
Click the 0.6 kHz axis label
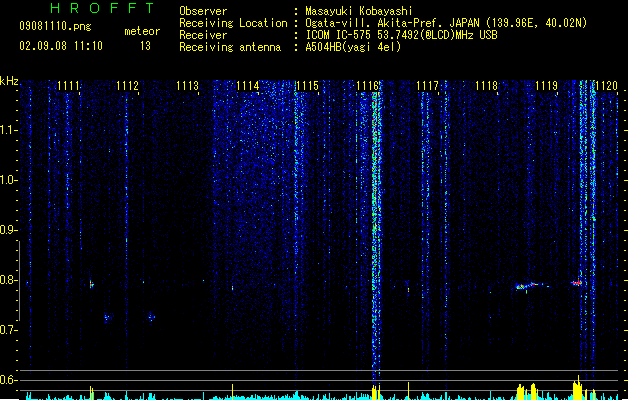pos(8,380)
